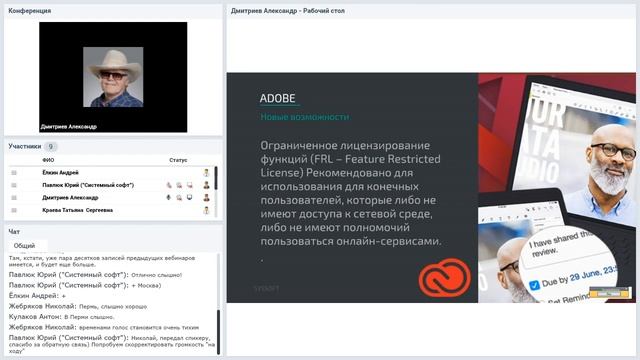Select participant Павлюк Юрий ("Системный софт")

pos(88,185)
